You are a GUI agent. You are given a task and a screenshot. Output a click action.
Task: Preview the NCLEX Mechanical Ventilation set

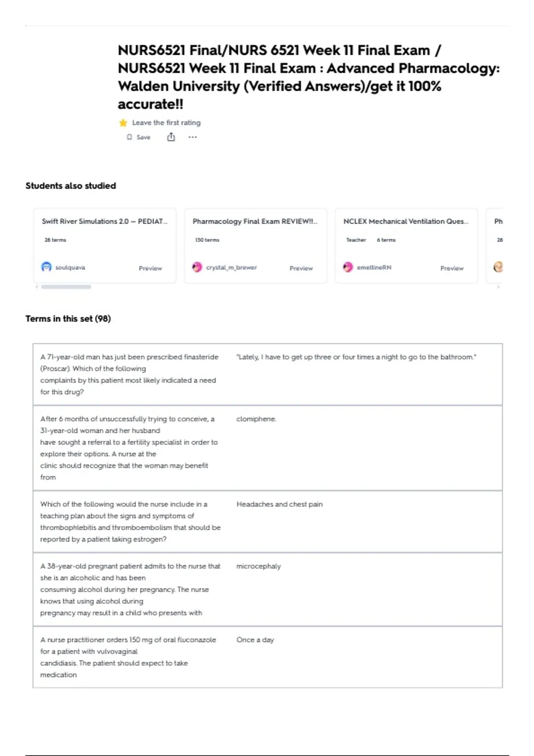tap(452, 268)
